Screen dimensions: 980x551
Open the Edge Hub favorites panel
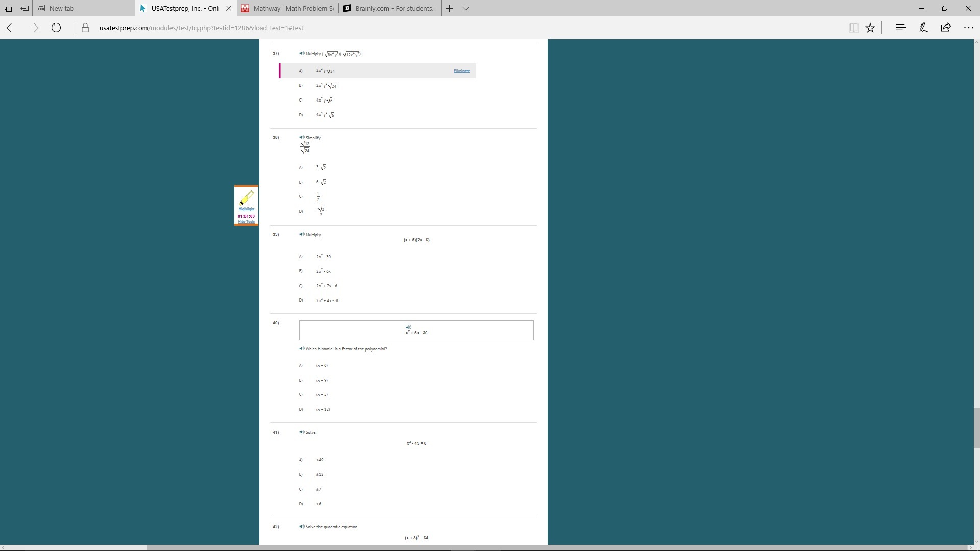(x=901, y=28)
